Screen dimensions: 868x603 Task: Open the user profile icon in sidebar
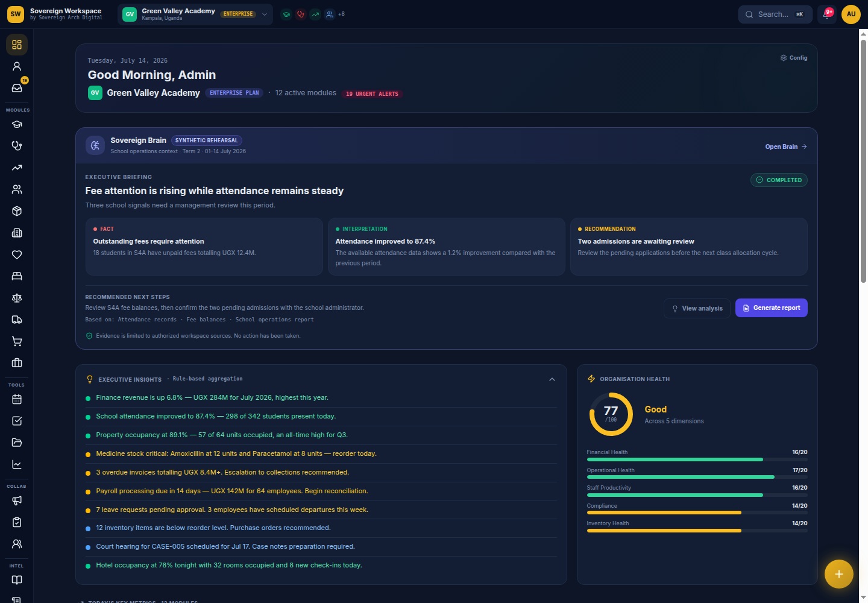pyautogui.click(x=17, y=66)
